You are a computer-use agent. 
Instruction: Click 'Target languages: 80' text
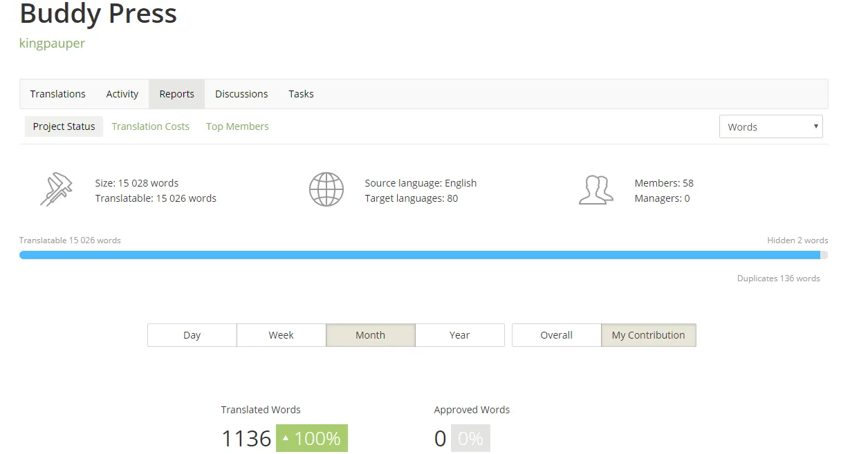411,198
